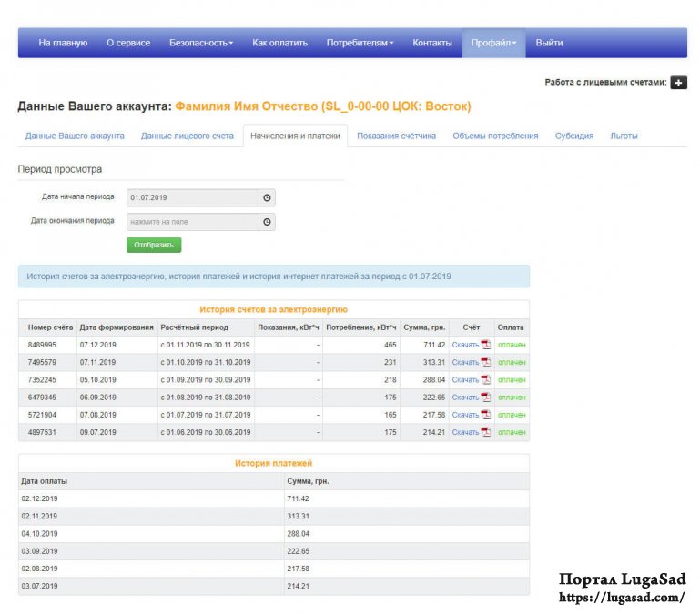Go to the Данные лицевого счета tab
This screenshot has height=614, width=700.
click(x=187, y=136)
